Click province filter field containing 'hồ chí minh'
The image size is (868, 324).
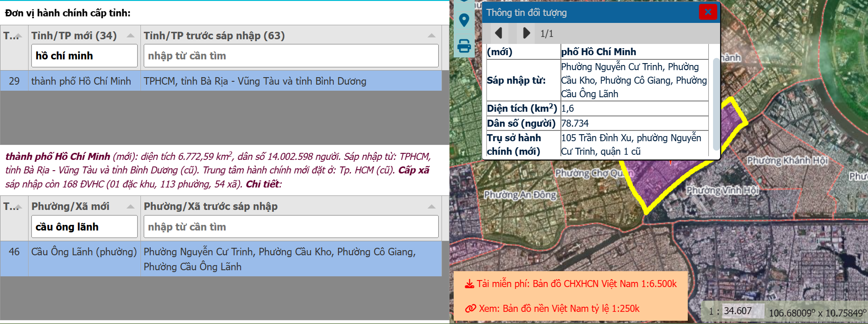coord(84,56)
